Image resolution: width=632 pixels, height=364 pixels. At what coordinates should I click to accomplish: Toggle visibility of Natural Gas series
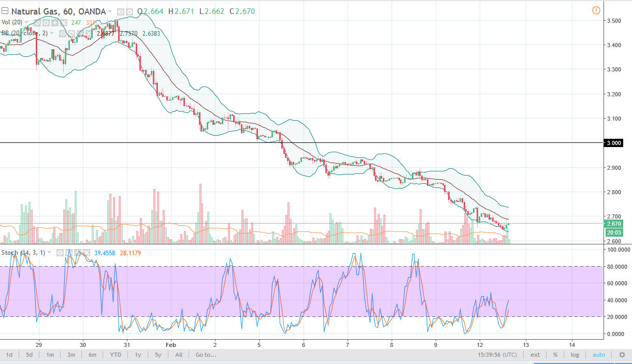click(121, 11)
